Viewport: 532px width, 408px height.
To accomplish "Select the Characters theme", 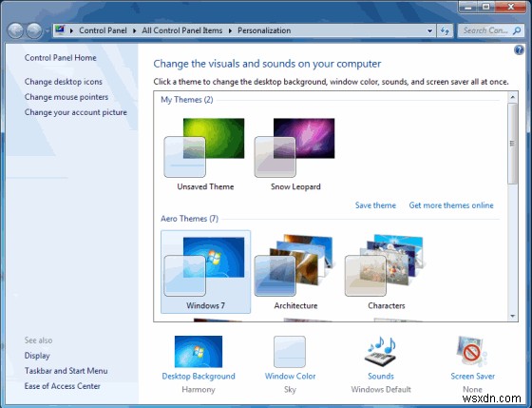I will (x=386, y=271).
